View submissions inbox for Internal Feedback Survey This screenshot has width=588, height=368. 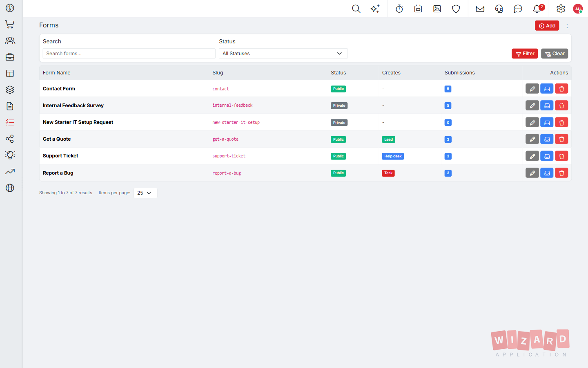(x=547, y=105)
